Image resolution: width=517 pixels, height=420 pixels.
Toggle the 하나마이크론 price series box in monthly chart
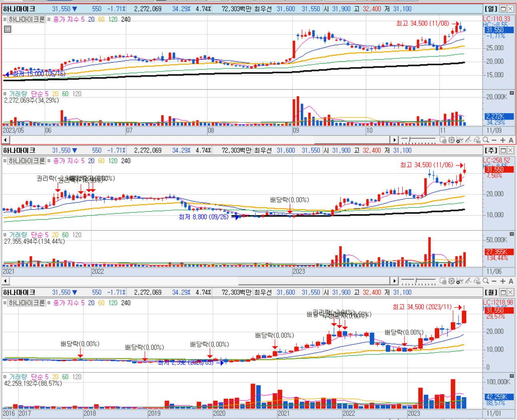(x=5, y=303)
